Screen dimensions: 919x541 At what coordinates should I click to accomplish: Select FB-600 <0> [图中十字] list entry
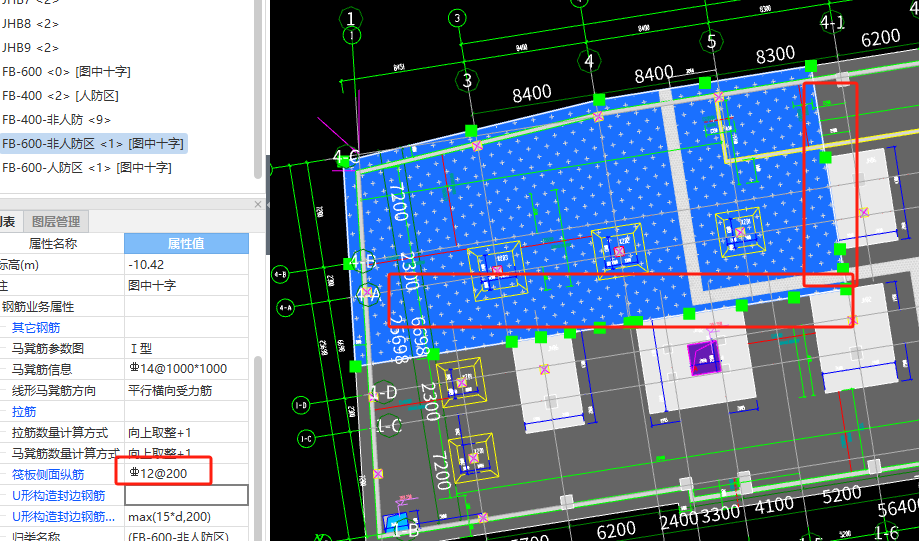point(66,72)
